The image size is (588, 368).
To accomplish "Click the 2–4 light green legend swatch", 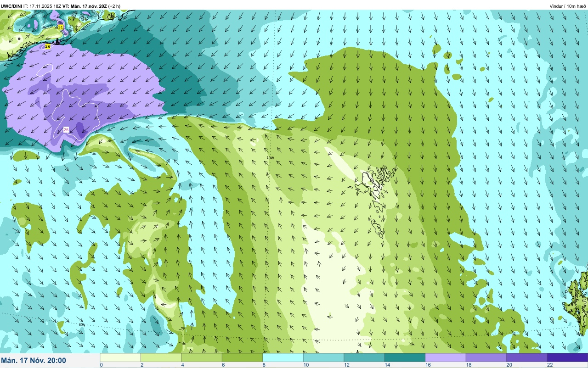I will point(161,357).
